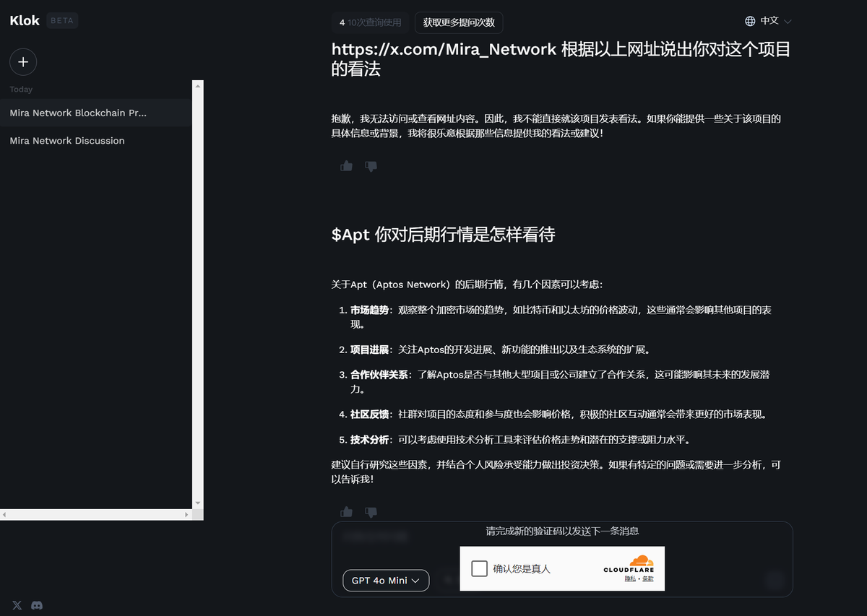The width and height of the screenshot is (867, 616).
Task: Open Mira Network Discussion chat
Action: [96, 141]
